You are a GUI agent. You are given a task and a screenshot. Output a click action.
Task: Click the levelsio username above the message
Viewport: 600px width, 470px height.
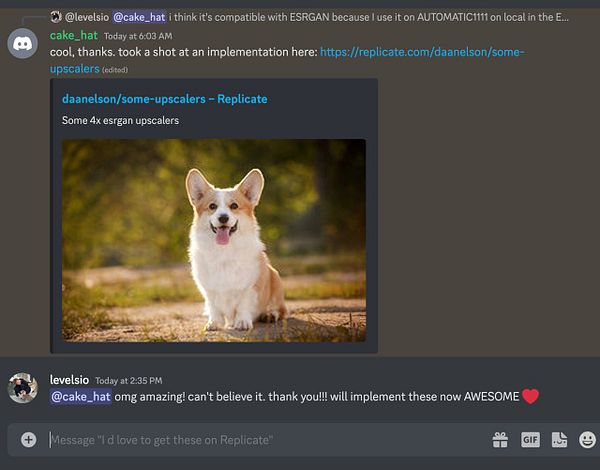click(x=69, y=380)
